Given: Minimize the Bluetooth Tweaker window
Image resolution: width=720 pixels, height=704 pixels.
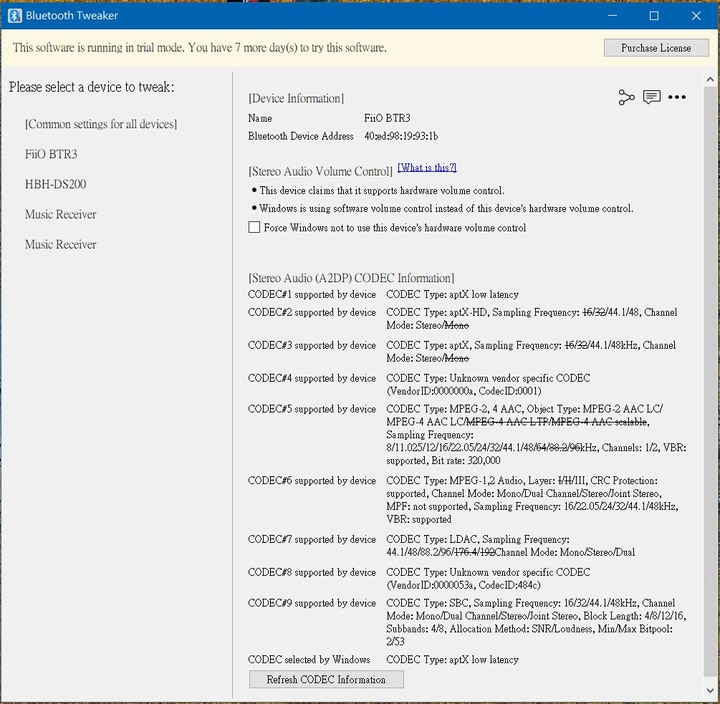Looking at the screenshot, I should point(612,16).
